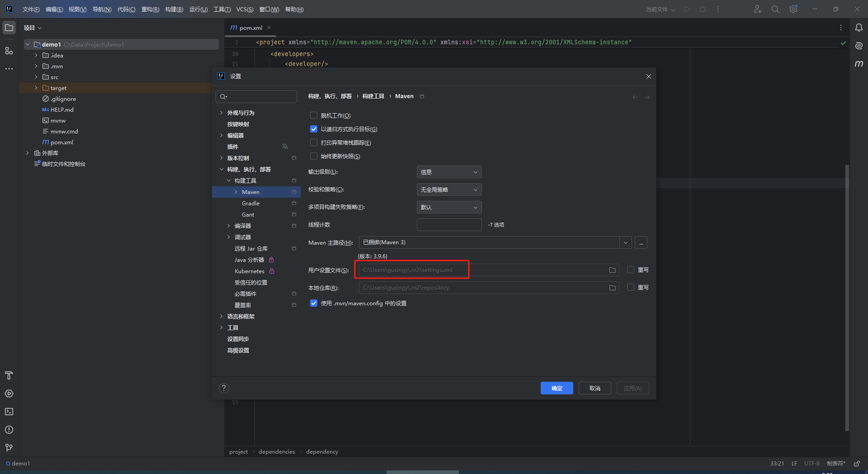
Task: Open Search Everywhere magnifier icon
Action: pos(775,9)
